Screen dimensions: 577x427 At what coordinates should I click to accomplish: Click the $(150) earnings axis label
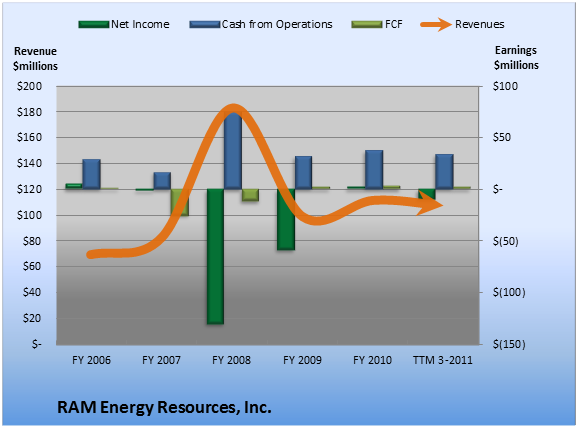point(509,345)
